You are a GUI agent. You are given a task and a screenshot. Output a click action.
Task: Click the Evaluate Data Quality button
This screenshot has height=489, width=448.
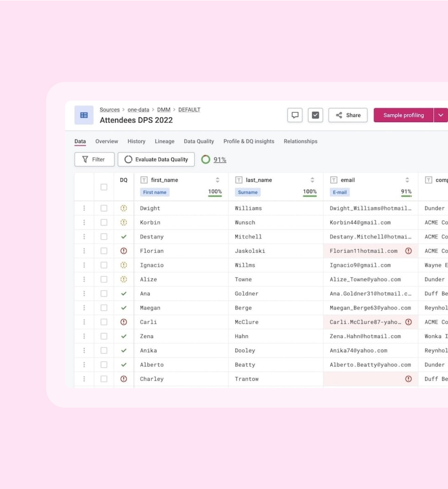pos(156,159)
